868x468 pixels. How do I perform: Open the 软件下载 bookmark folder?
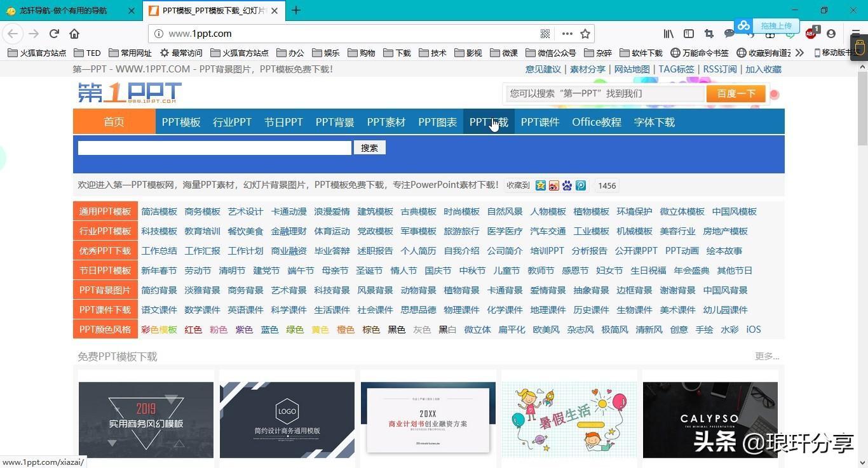(641, 53)
